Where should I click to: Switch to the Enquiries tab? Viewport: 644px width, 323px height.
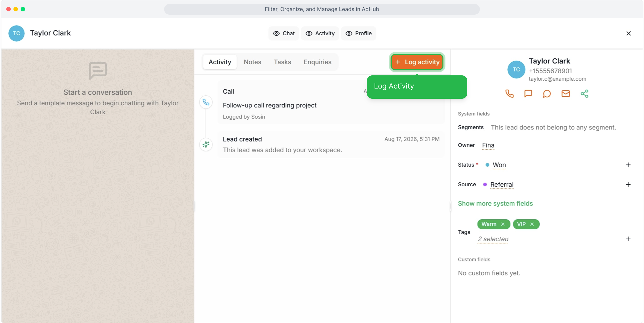tap(317, 62)
